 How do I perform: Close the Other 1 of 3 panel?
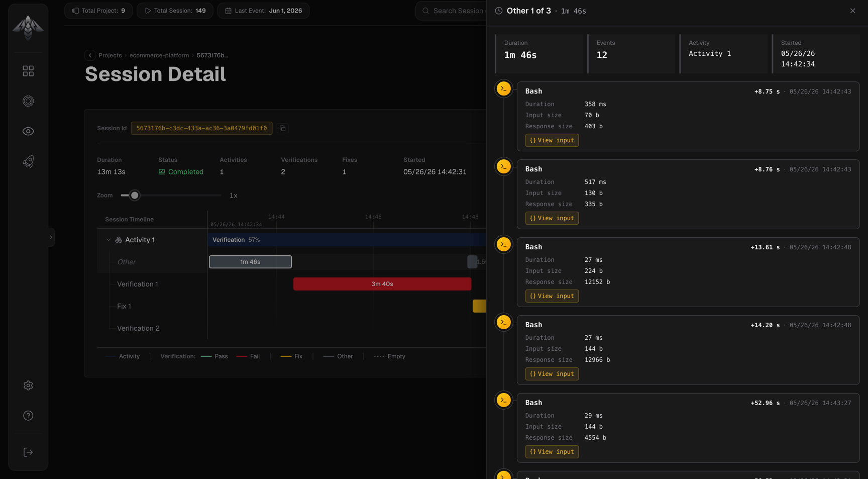[x=852, y=11]
